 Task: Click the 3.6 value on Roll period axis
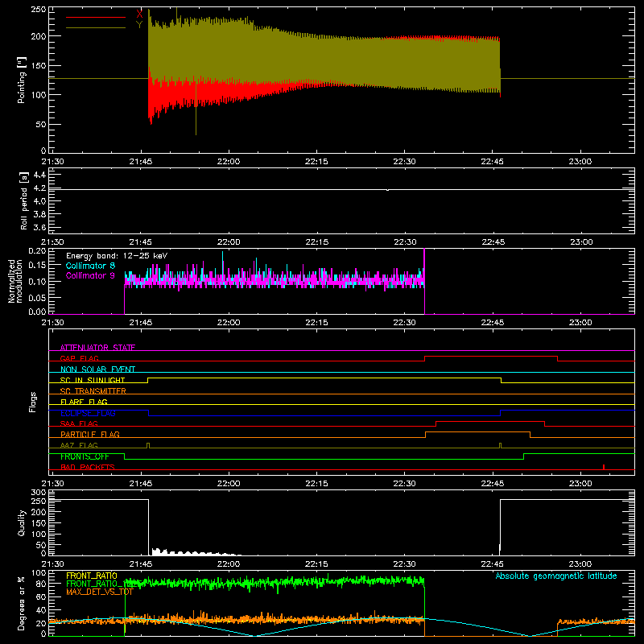(x=39, y=227)
